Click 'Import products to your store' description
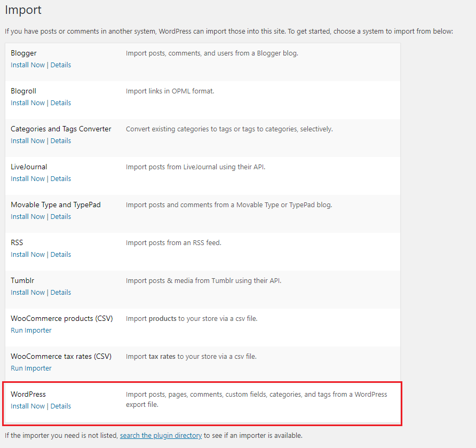Viewport: 476px width, 448px height. [192, 319]
